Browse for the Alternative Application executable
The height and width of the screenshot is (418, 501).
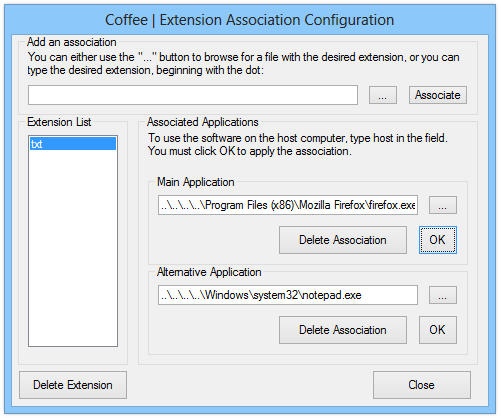pyautogui.click(x=443, y=295)
